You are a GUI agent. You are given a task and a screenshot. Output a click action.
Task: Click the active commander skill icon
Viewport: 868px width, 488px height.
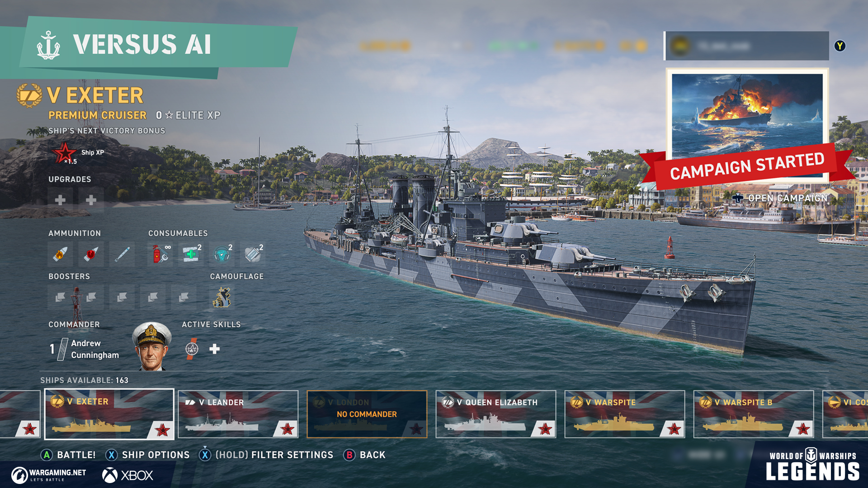(192, 349)
